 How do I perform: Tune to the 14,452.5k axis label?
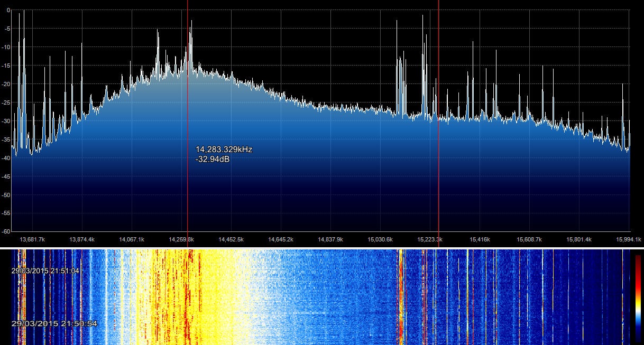point(231,239)
